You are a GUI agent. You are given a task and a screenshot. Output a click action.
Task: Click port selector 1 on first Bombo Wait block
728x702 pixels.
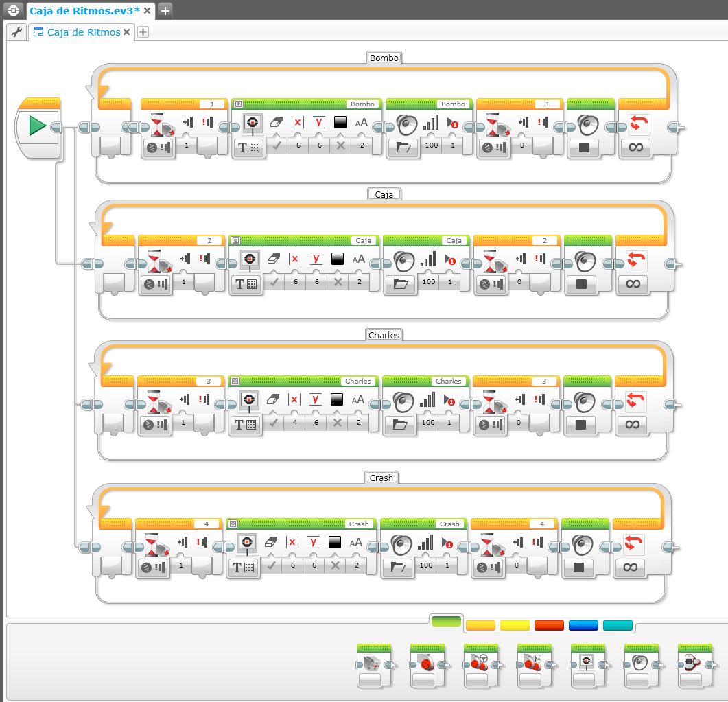pyautogui.click(x=212, y=104)
